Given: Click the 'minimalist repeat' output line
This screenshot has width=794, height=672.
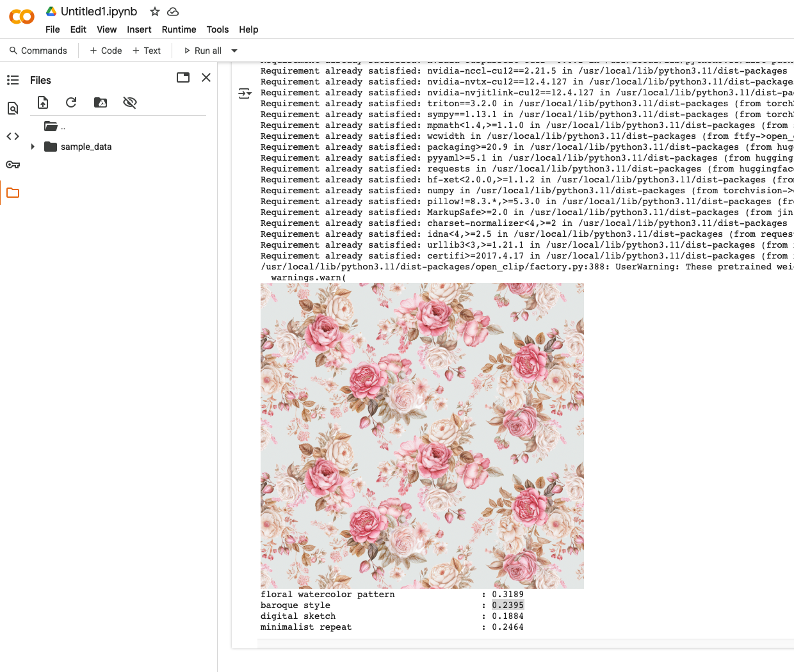Looking at the screenshot, I should 306,627.
